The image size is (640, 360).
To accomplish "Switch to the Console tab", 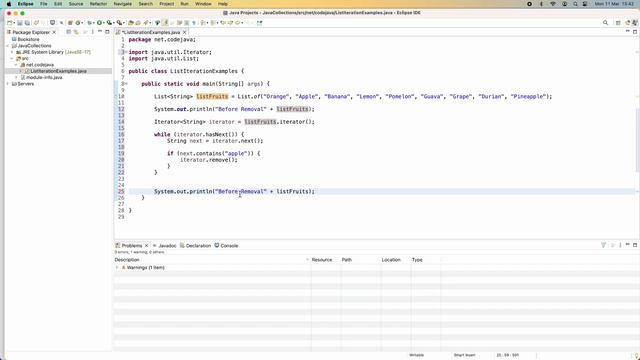I will (227, 246).
